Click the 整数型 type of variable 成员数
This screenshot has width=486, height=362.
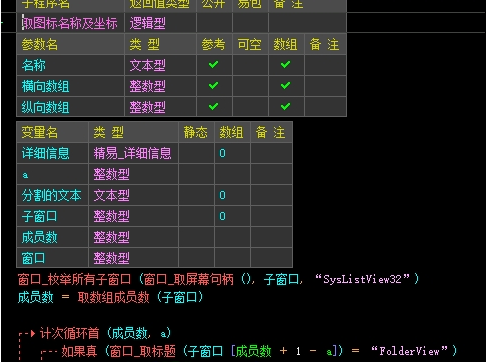coord(112,237)
